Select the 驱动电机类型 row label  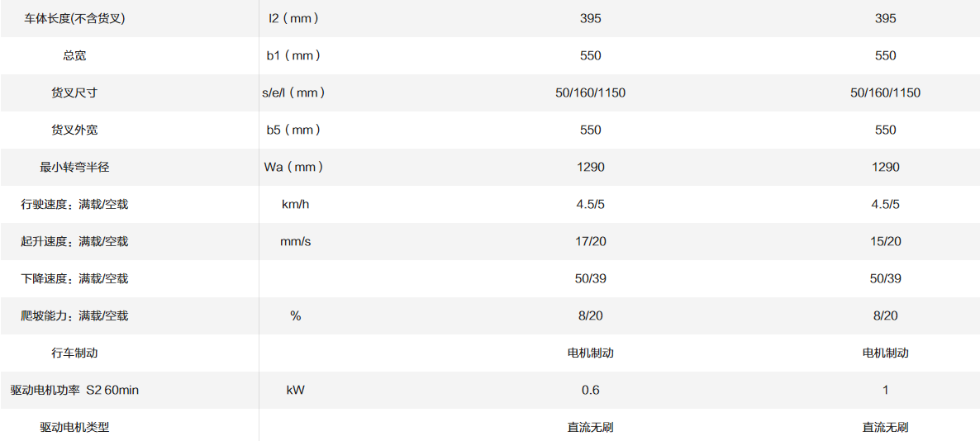pos(74,427)
